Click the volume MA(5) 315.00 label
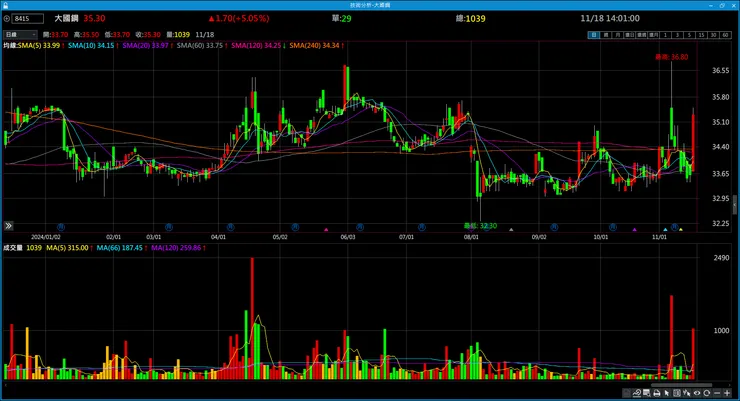 point(69,248)
